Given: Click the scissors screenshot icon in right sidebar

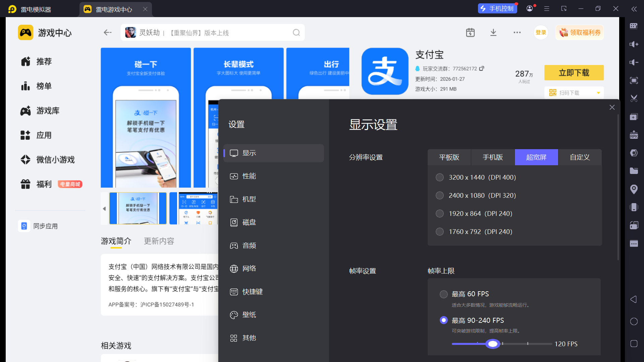Looking at the screenshot, I should (634, 99).
